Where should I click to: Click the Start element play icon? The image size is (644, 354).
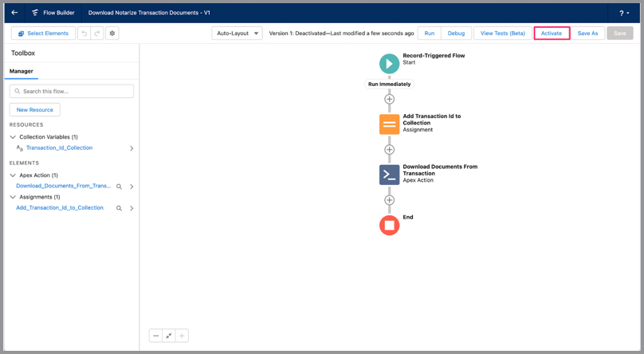[389, 63]
